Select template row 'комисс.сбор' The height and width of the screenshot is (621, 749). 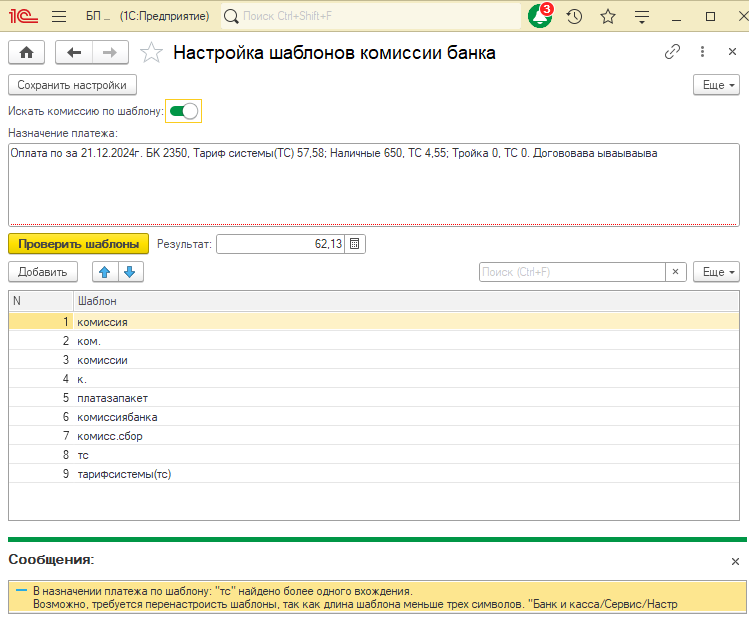click(x=374, y=436)
